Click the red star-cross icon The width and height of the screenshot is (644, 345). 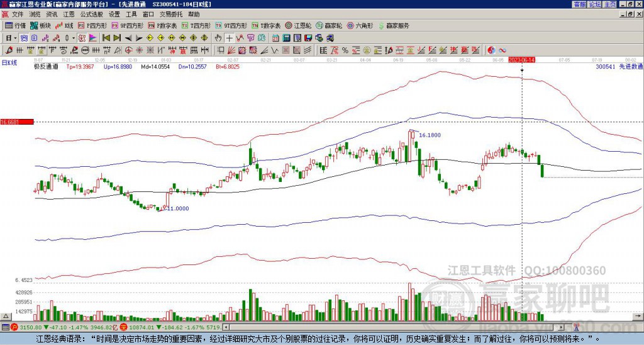(139, 50)
